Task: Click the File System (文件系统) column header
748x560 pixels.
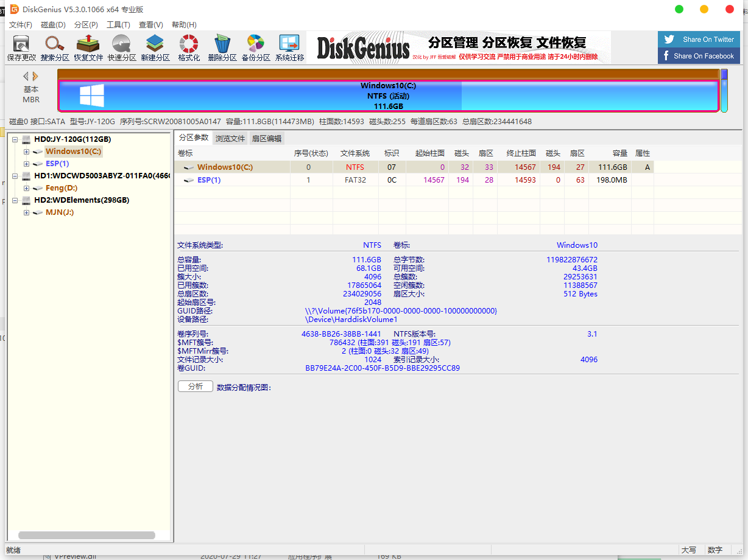Action: [355, 153]
